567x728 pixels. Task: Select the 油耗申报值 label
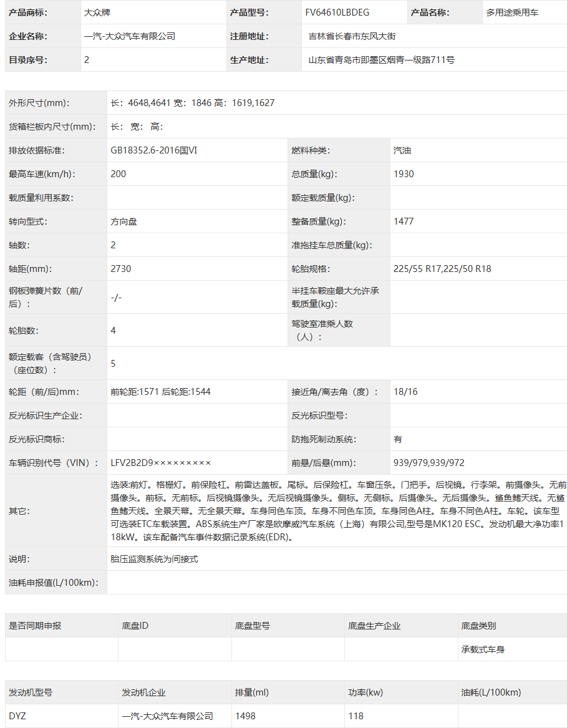pyautogui.click(x=54, y=583)
